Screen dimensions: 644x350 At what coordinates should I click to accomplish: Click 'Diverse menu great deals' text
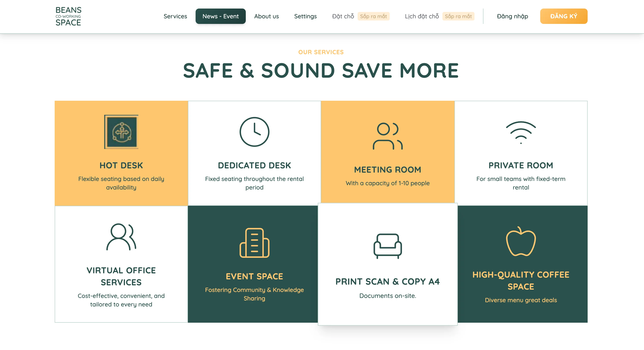(521, 300)
